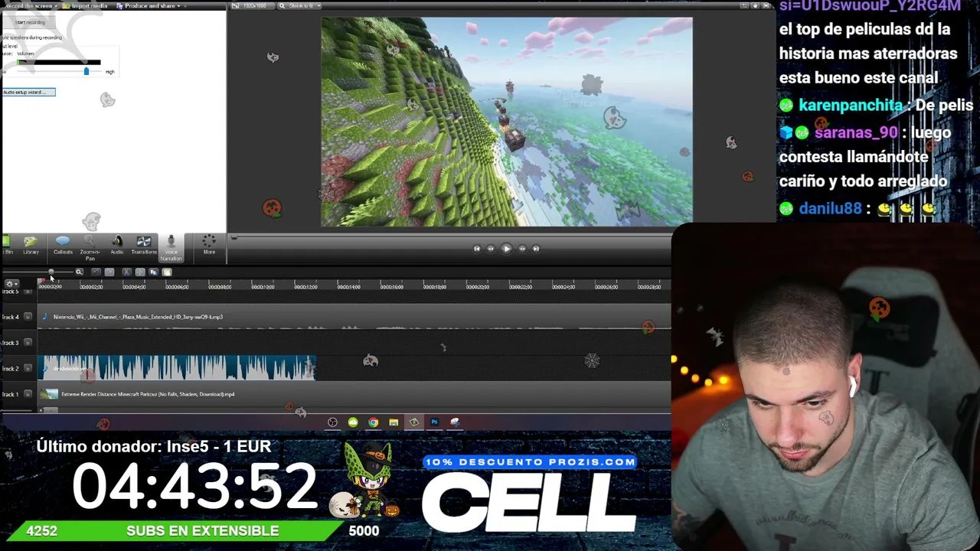
Task: Click the last taskbar icon after Photoshop
Action: click(x=455, y=422)
